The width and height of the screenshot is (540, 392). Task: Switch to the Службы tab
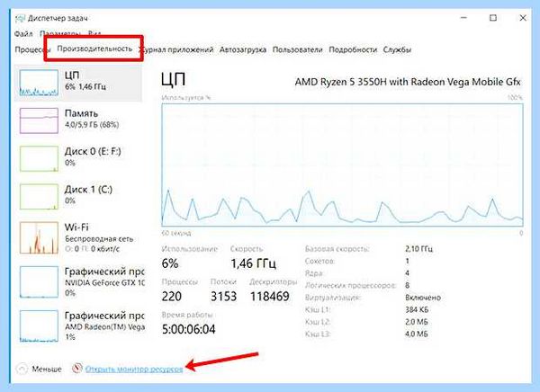[397, 49]
